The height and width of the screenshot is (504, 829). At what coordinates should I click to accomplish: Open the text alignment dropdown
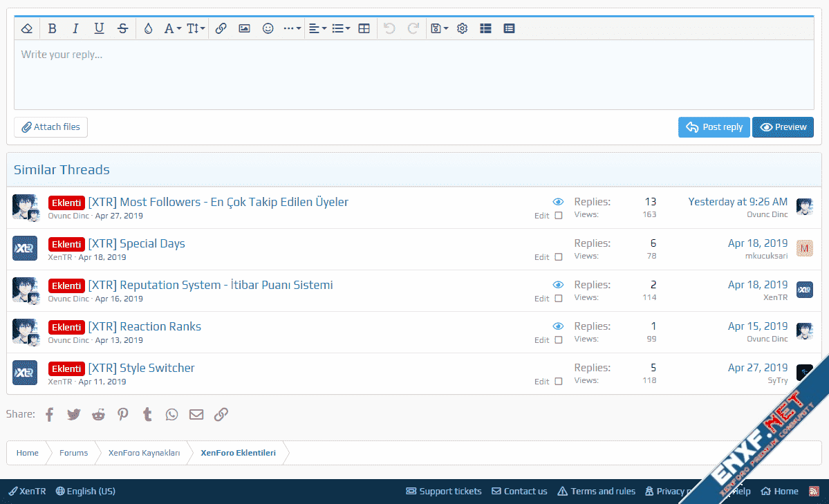coord(317,28)
